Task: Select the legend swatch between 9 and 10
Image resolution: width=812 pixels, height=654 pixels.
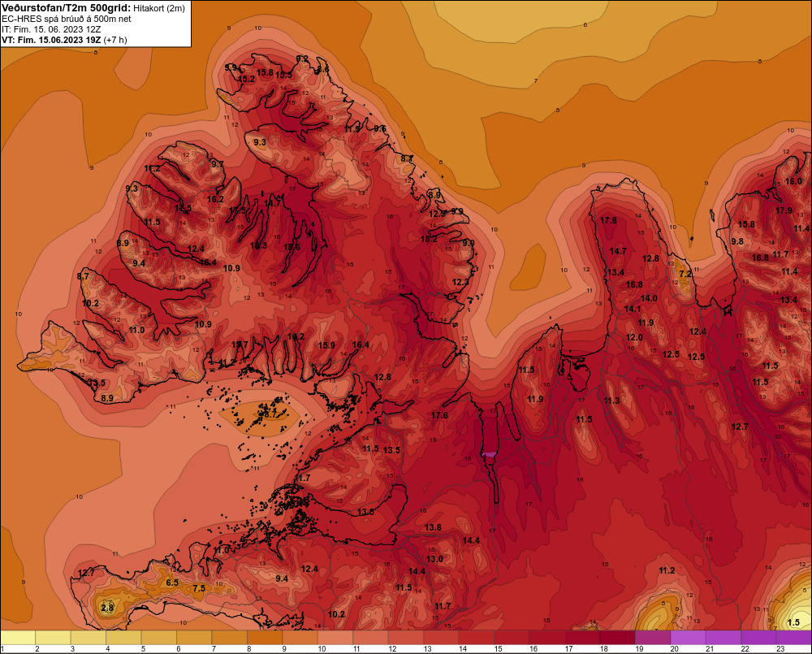Action: pos(300,638)
